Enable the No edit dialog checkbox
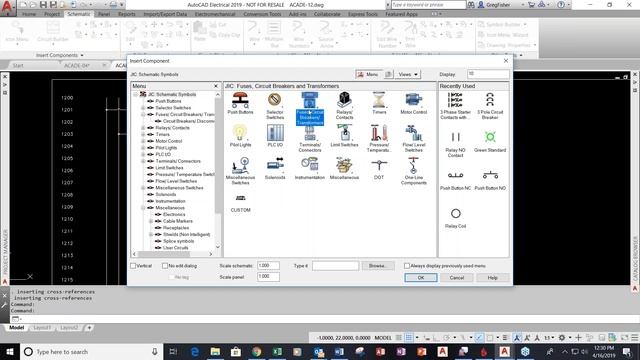Screen dimensions: 640x360 click(165, 266)
